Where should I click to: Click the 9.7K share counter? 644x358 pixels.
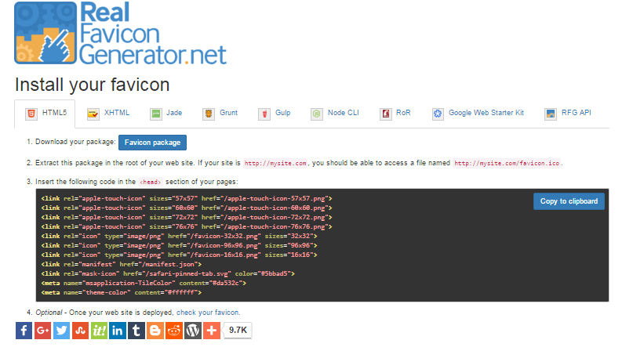[238, 331]
